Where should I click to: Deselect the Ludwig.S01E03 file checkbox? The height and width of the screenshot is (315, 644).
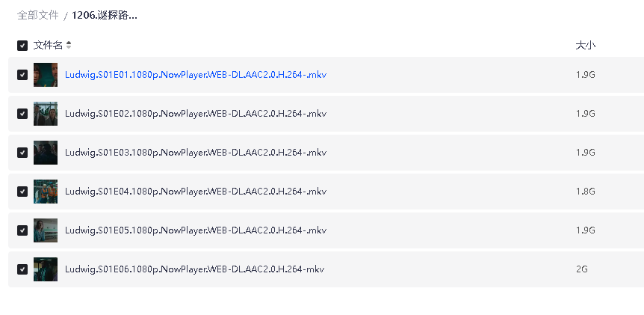click(x=22, y=153)
